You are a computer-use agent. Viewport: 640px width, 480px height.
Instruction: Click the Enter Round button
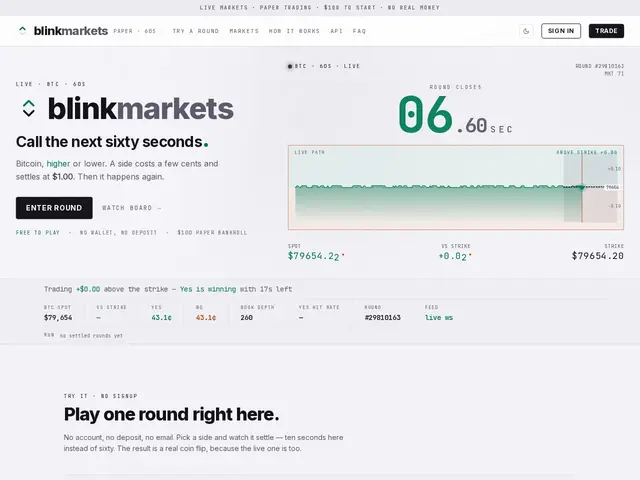point(54,208)
